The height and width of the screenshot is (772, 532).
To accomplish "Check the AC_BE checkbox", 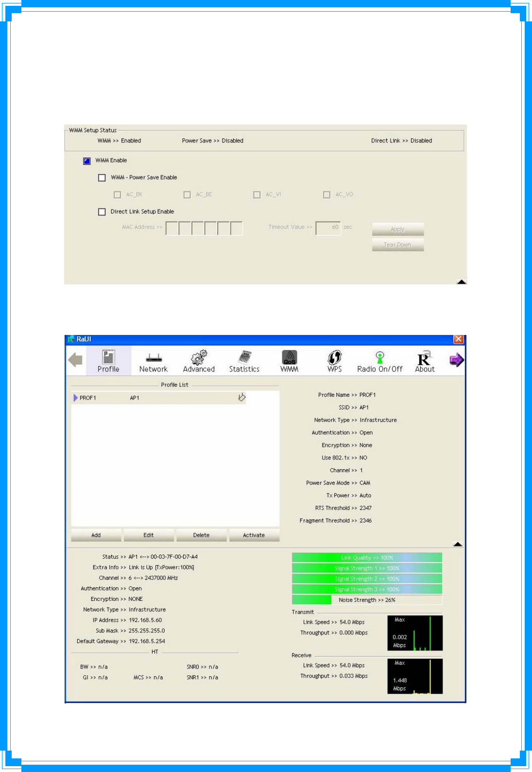I will [187, 194].
